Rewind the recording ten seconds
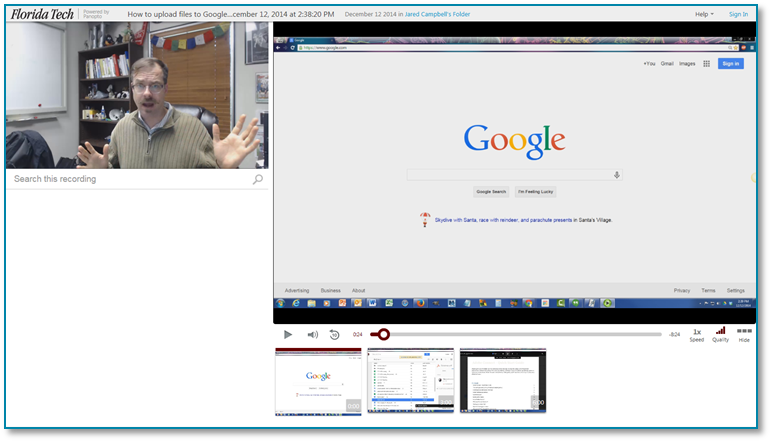This screenshot has height=442, width=771. (334, 335)
